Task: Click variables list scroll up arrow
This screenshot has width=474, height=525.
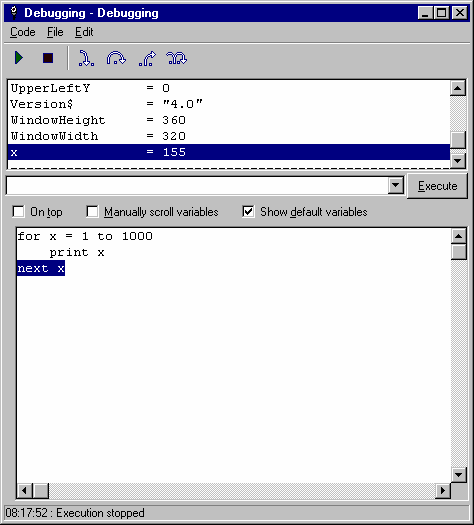Action: coord(458,88)
